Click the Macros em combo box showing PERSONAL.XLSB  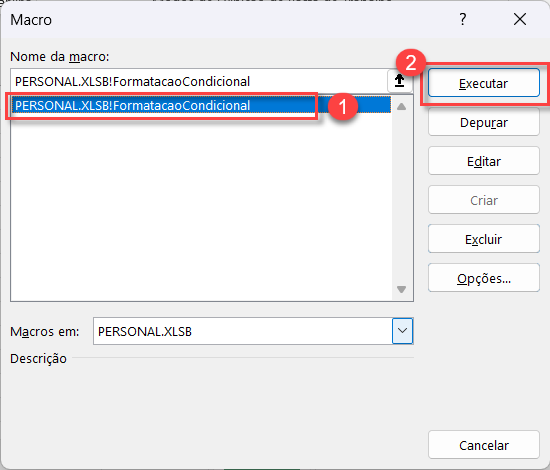[253, 331]
